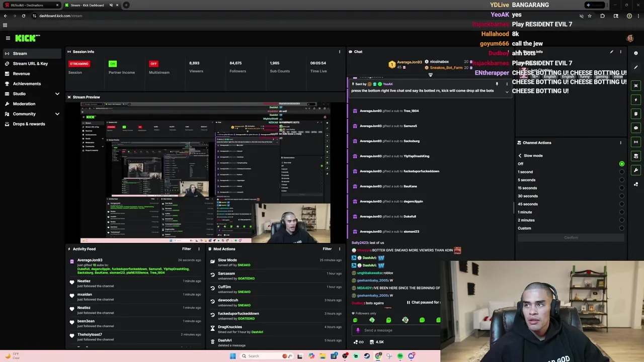Open Mod Actions panel options menu
The width and height of the screenshot is (644, 362).
pos(340,249)
